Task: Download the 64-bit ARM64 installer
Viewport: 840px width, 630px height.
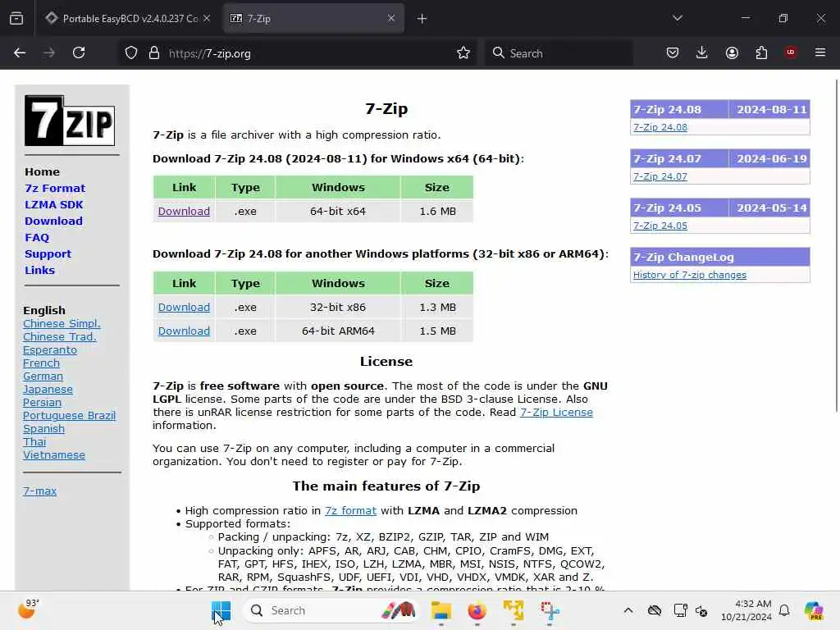Action: pyautogui.click(x=184, y=331)
